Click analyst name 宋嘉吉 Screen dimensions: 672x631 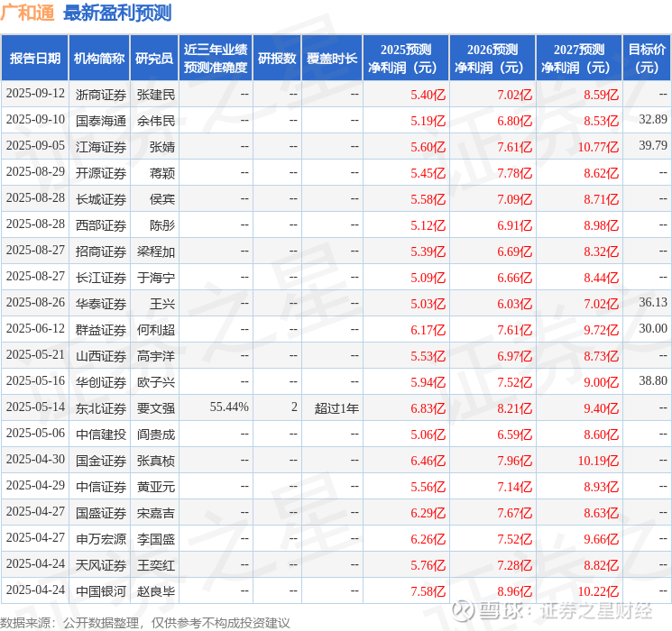[156, 513]
